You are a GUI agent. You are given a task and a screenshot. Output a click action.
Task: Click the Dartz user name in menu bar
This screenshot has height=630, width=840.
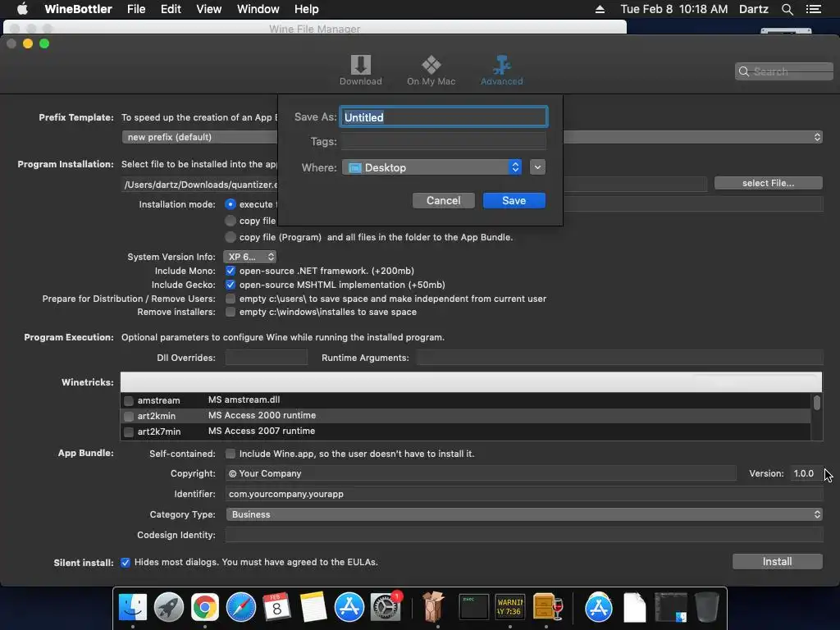pyautogui.click(x=753, y=9)
